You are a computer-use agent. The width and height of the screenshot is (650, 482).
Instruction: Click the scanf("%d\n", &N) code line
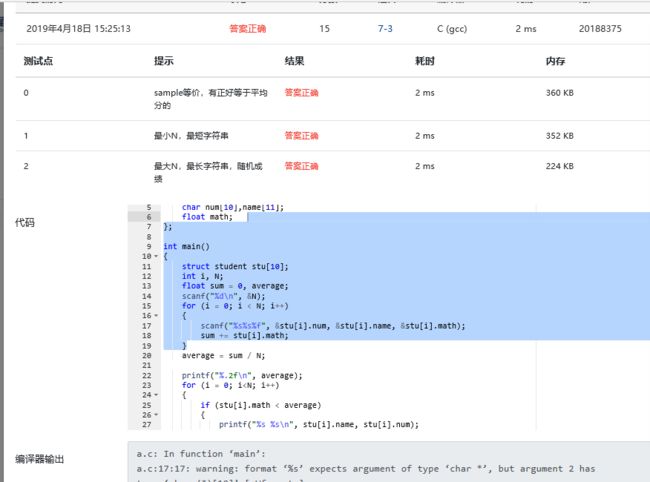tap(223, 296)
